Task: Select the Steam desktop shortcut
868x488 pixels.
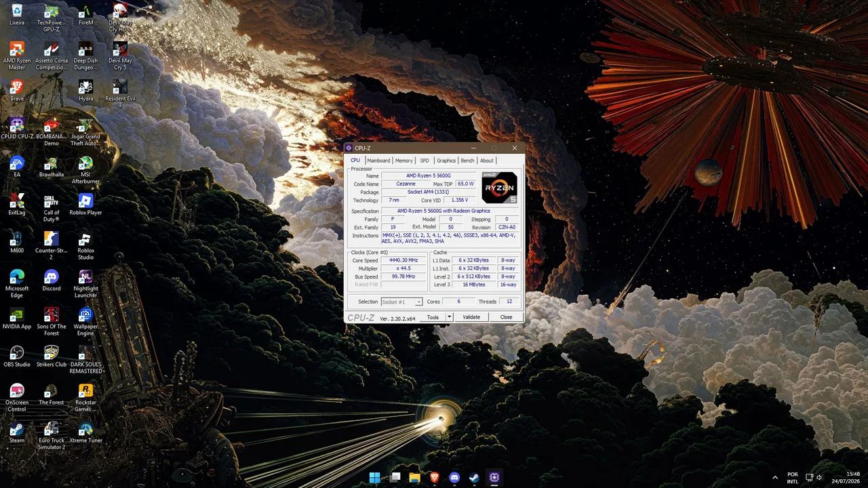Action: pyautogui.click(x=17, y=432)
